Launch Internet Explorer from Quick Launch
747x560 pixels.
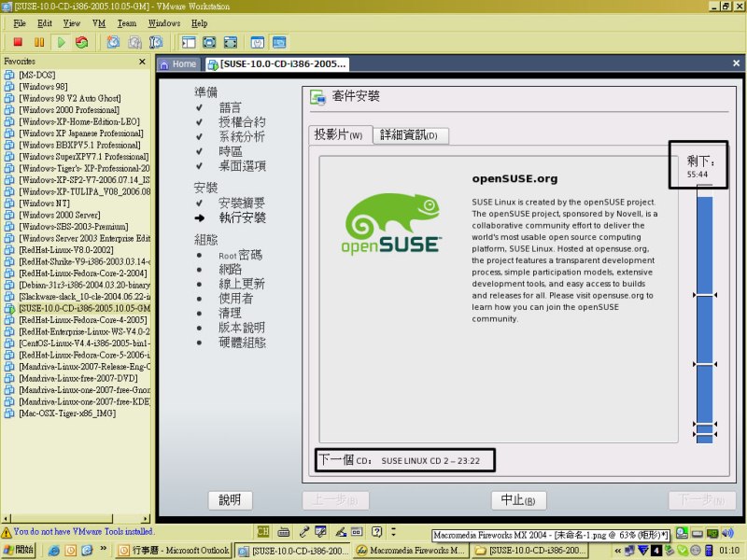[x=54, y=551]
